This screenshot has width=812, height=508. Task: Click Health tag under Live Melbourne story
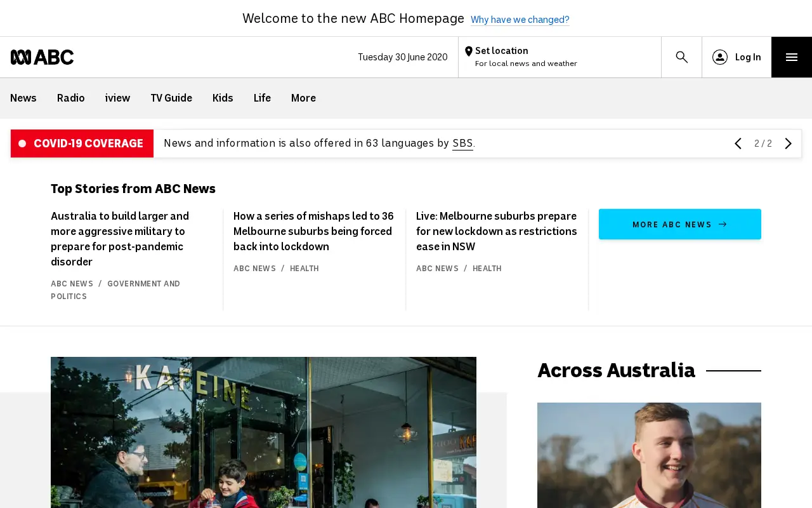(x=487, y=269)
